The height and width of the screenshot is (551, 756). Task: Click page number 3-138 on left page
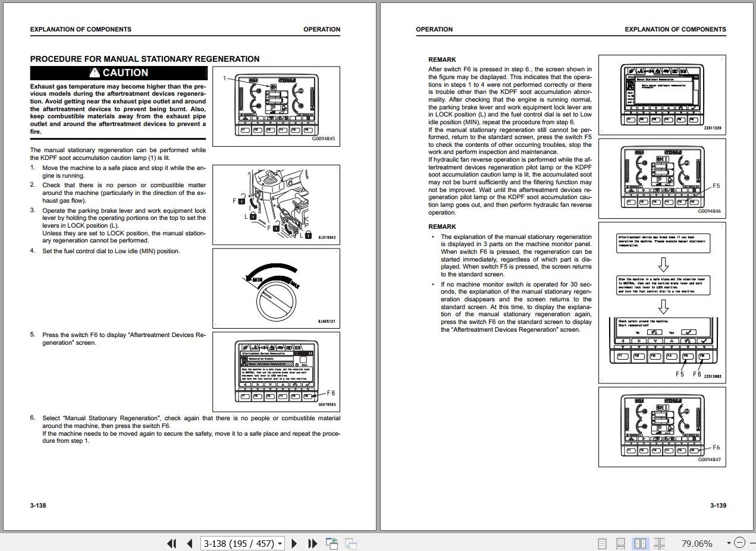38,505
